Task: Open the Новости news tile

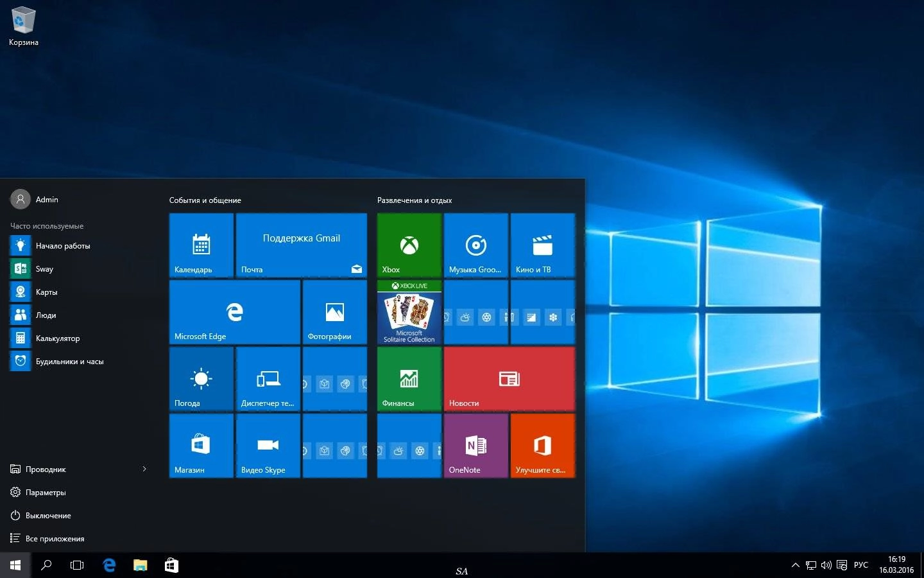Action: tap(509, 379)
